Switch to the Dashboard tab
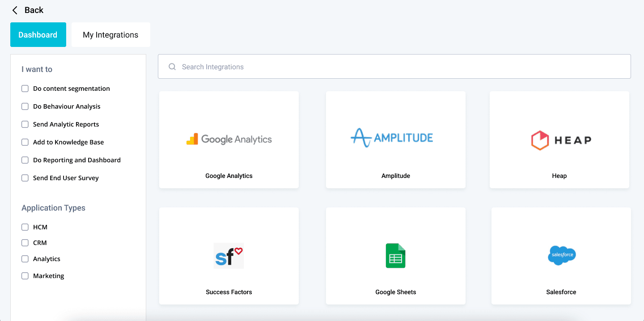The height and width of the screenshot is (321, 644). (x=38, y=35)
